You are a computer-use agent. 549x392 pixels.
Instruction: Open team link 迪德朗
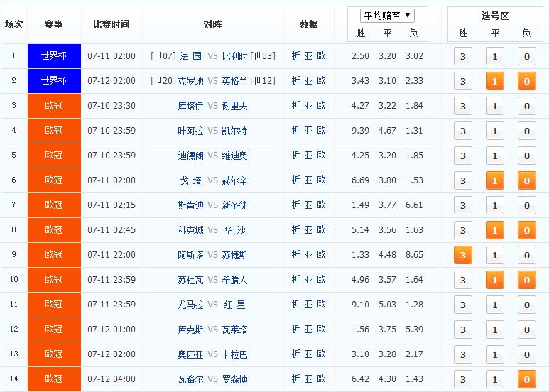191,156
